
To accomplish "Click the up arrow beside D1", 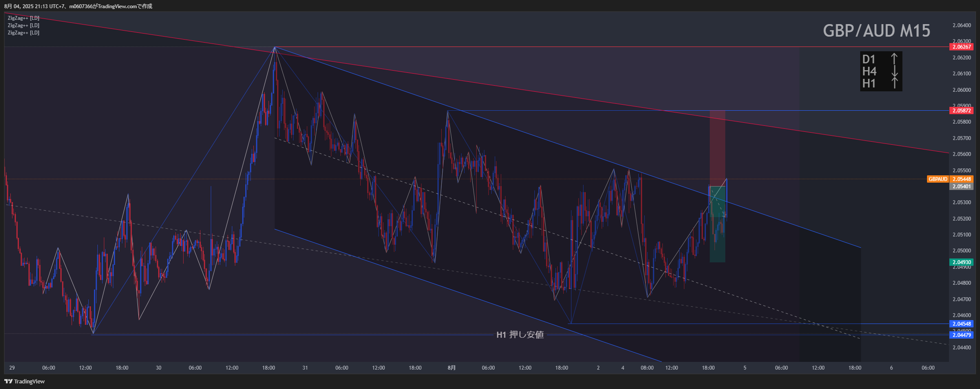I will point(894,59).
